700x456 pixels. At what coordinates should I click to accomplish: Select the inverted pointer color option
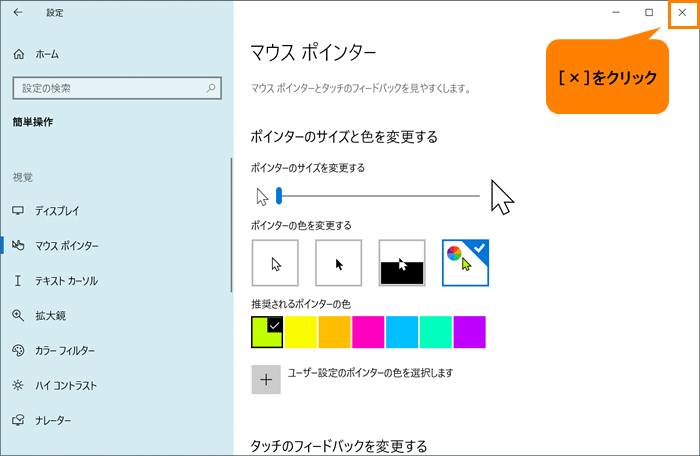(402, 263)
